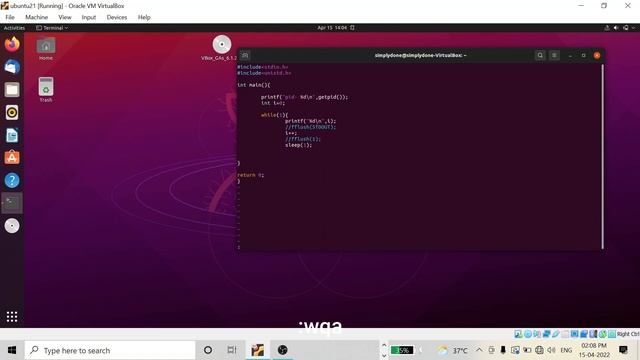
Task: Open the Machine menu
Action: pyautogui.click(x=36, y=17)
